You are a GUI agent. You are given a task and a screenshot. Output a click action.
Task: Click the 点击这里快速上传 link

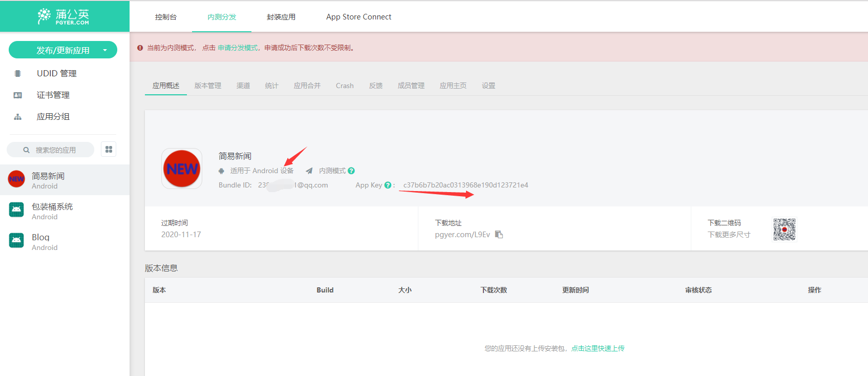point(598,348)
